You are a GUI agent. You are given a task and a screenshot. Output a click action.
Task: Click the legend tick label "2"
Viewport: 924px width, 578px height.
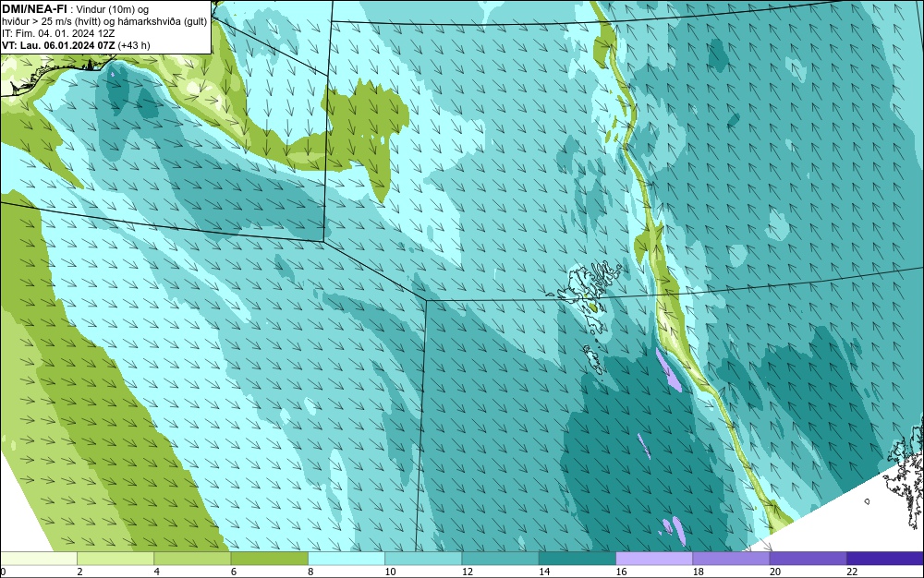79,572
